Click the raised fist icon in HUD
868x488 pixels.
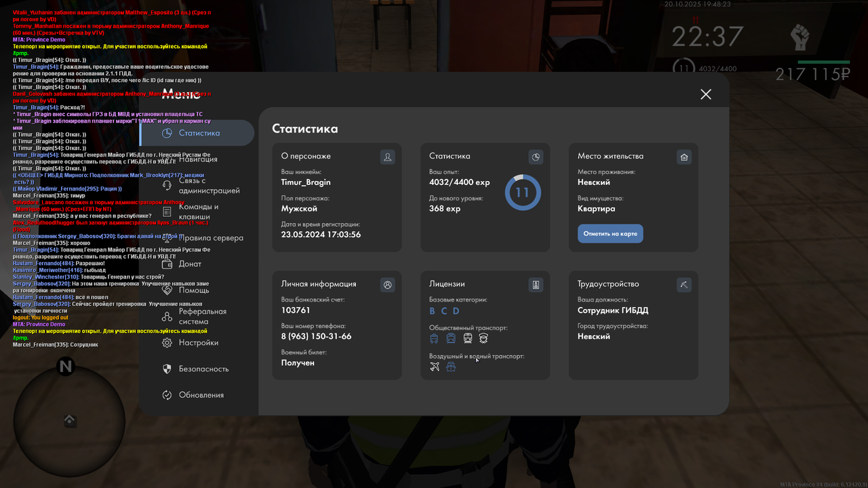pyautogui.click(x=801, y=36)
